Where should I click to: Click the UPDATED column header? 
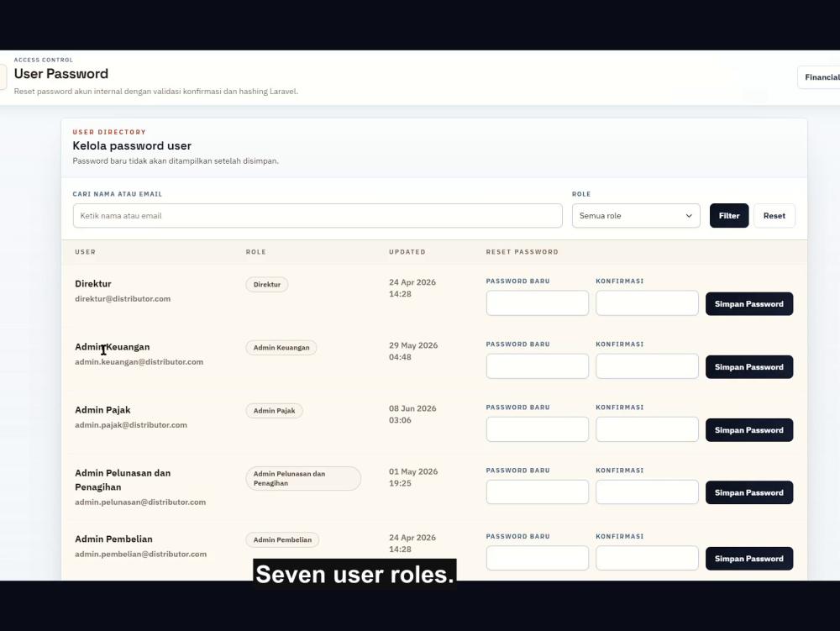pyautogui.click(x=407, y=252)
